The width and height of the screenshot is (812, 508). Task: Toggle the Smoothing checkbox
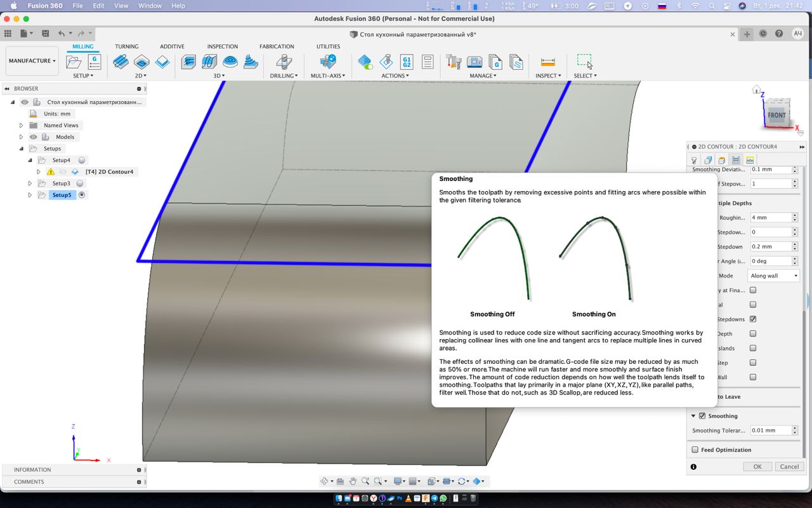tap(702, 416)
